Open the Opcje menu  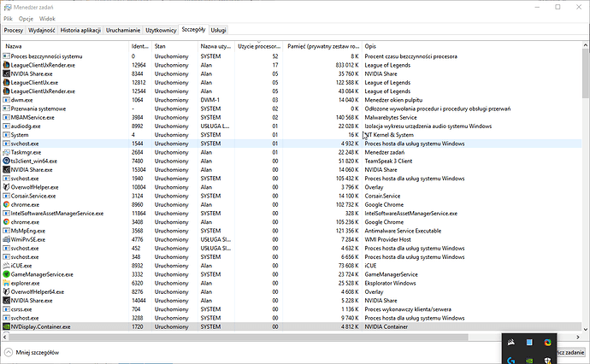pyautogui.click(x=26, y=17)
